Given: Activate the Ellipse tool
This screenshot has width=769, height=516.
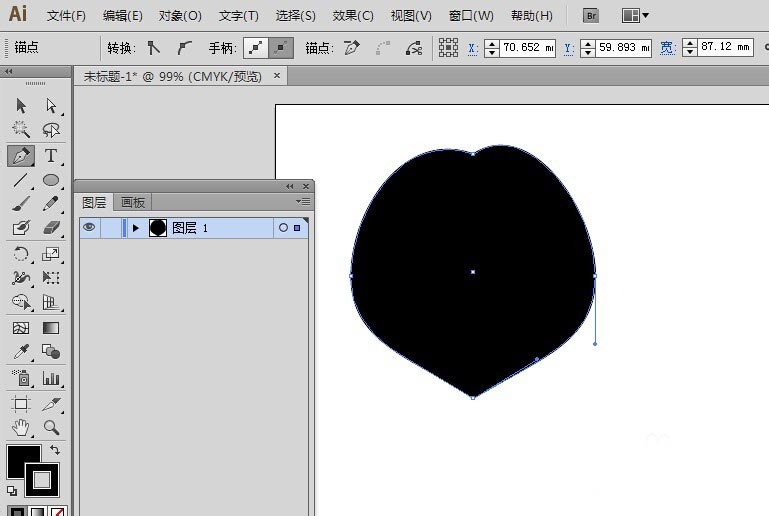Looking at the screenshot, I should coord(51,181).
